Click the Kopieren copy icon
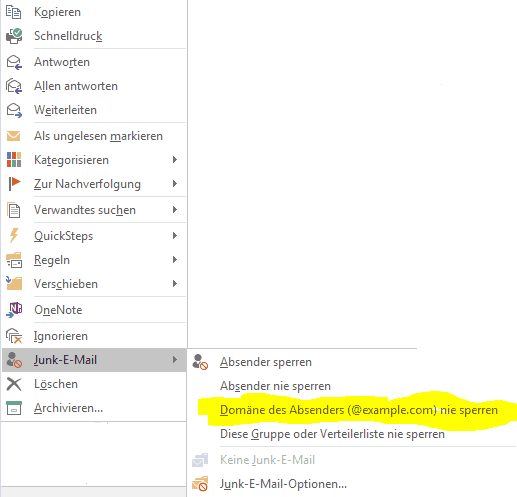The height and width of the screenshot is (497, 517). pyautogui.click(x=14, y=12)
